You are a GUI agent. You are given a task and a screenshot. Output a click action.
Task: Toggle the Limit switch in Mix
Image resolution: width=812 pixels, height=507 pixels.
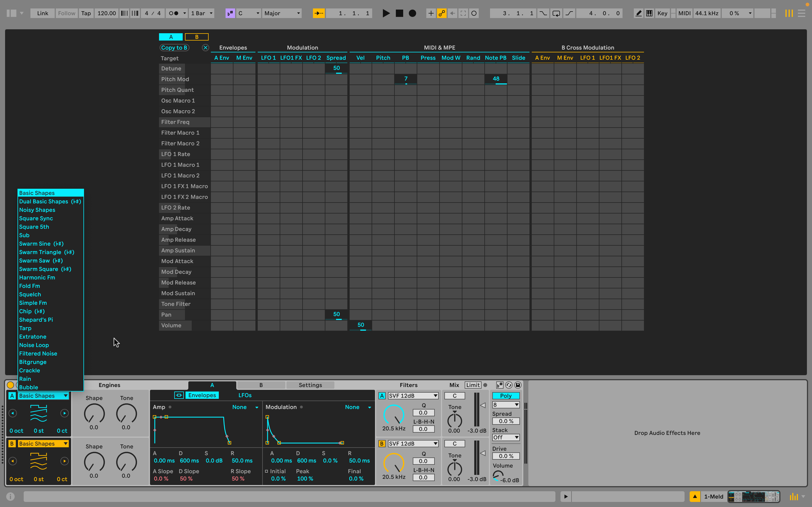point(473,385)
